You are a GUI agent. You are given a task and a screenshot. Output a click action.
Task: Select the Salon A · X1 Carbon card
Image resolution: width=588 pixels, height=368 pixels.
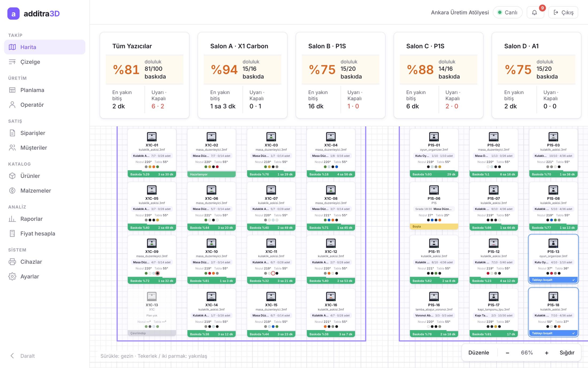(x=242, y=75)
